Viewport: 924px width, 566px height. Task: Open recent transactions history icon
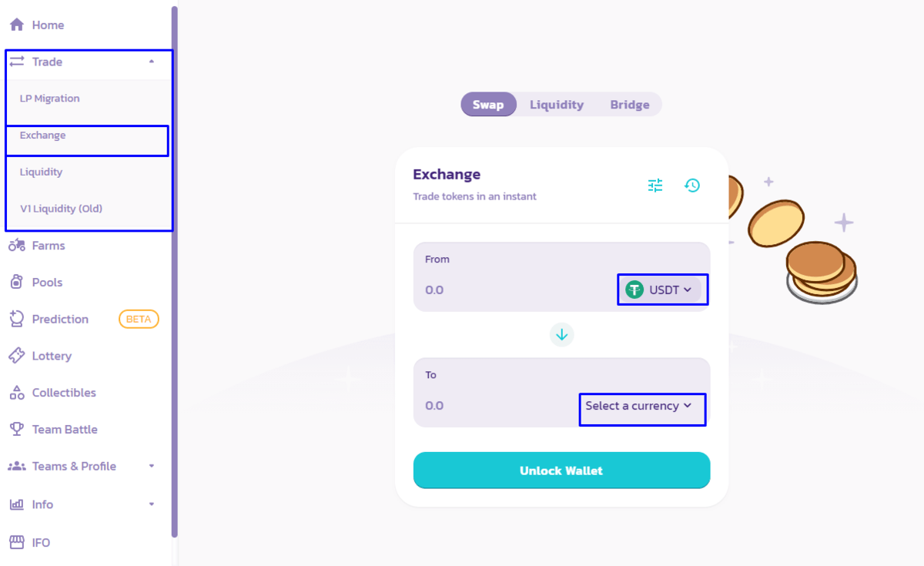click(692, 185)
